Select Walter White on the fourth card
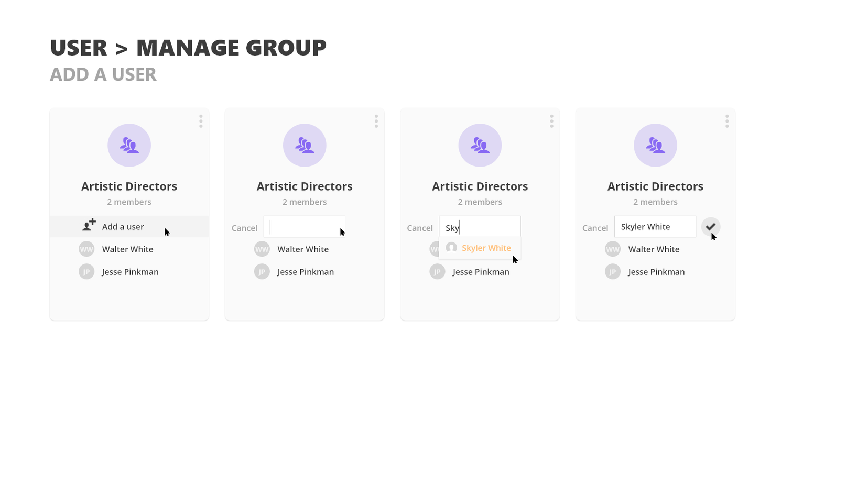The image size is (868, 486). point(654,249)
